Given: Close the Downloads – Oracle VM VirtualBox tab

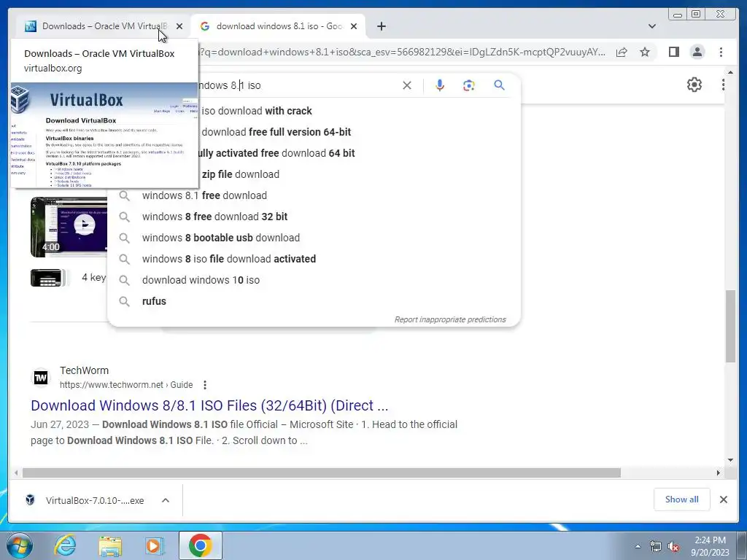Looking at the screenshot, I should pos(179,26).
